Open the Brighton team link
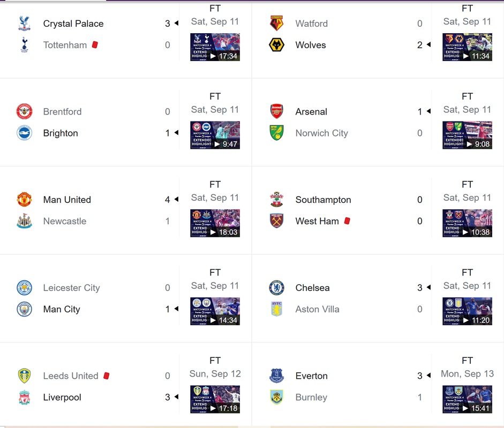The image size is (504, 428). tap(61, 133)
